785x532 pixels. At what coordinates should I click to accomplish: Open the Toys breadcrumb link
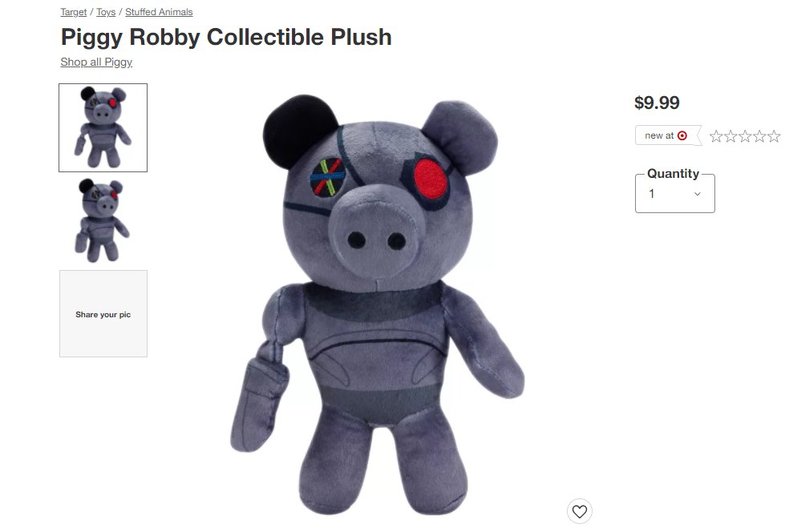(x=106, y=12)
